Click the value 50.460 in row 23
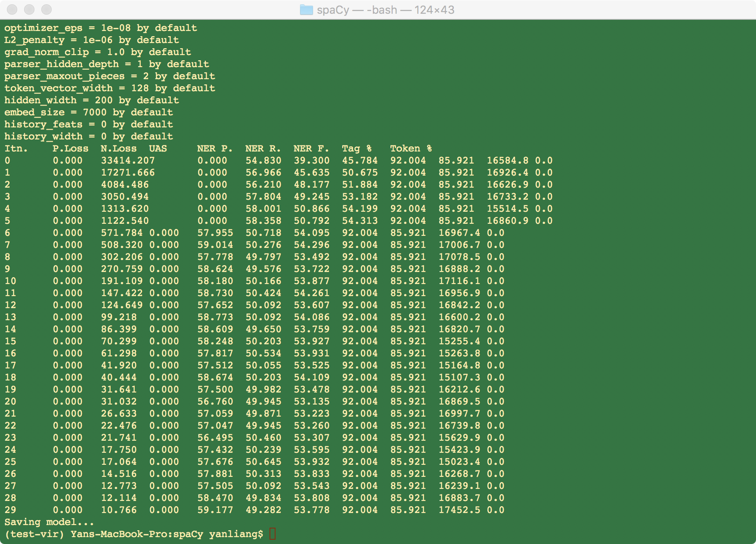This screenshot has height=544, width=756. 263,438
